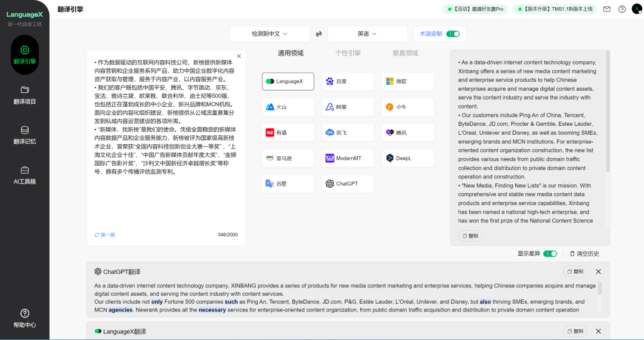
Task: Open 帮助中心 at sidebar bottom
Action: click(x=24, y=319)
